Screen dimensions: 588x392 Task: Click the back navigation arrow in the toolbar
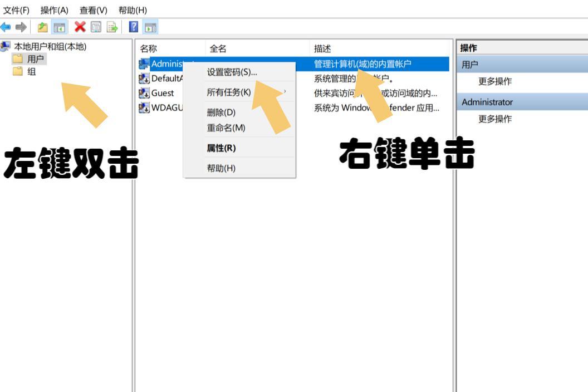pos(5,26)
